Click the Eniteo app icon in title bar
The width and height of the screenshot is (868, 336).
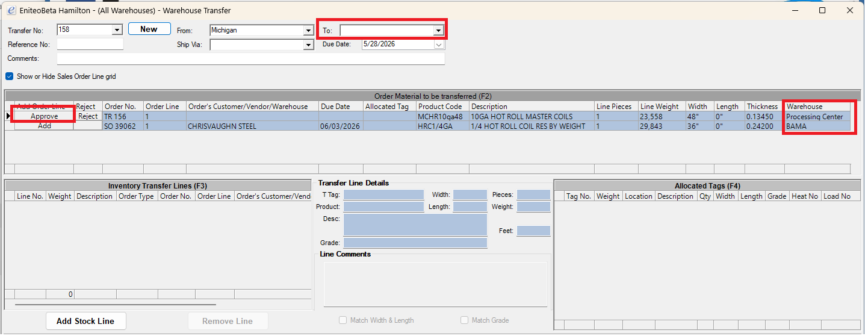pyautogui.click(x=10, y=10)
